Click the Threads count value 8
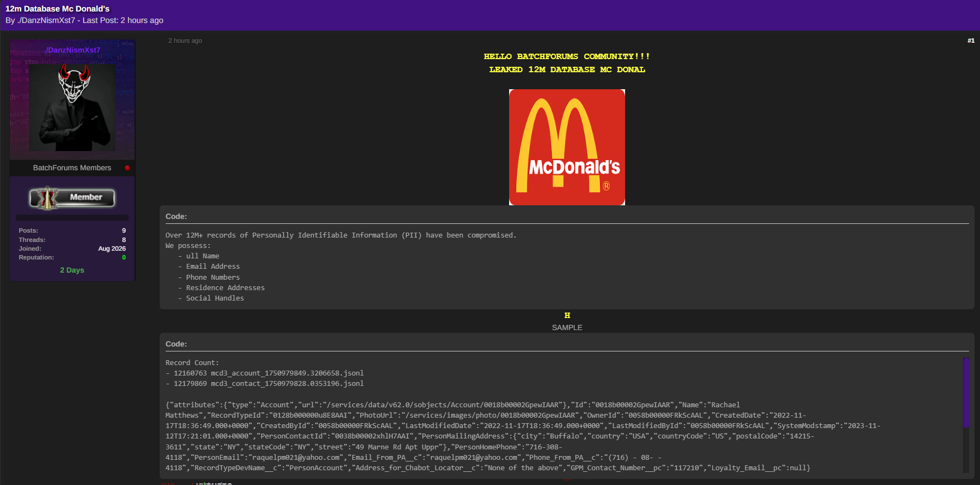Viewport: 980px width, 485px height. (x=124, y=240)
